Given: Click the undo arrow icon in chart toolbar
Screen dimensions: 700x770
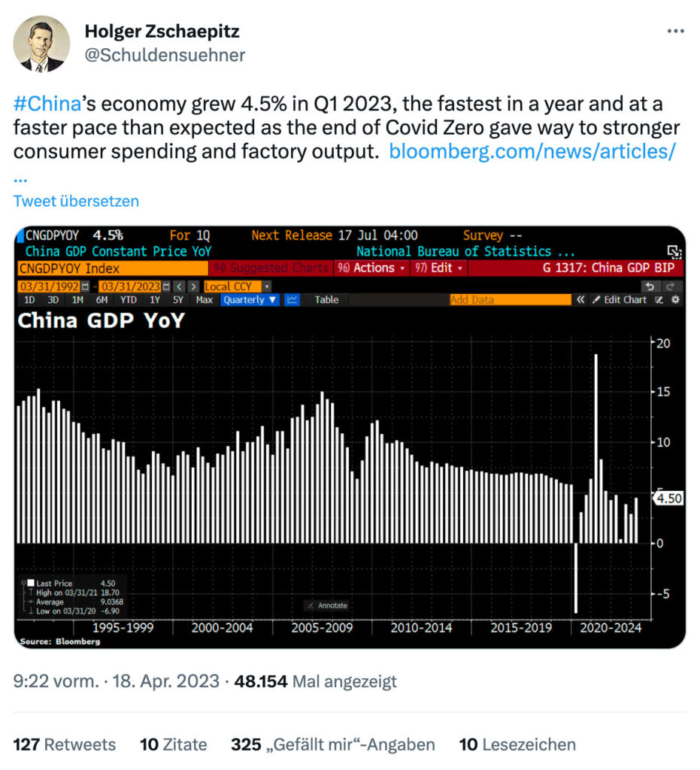Looking at the screenshot, I should coord(650,286).
